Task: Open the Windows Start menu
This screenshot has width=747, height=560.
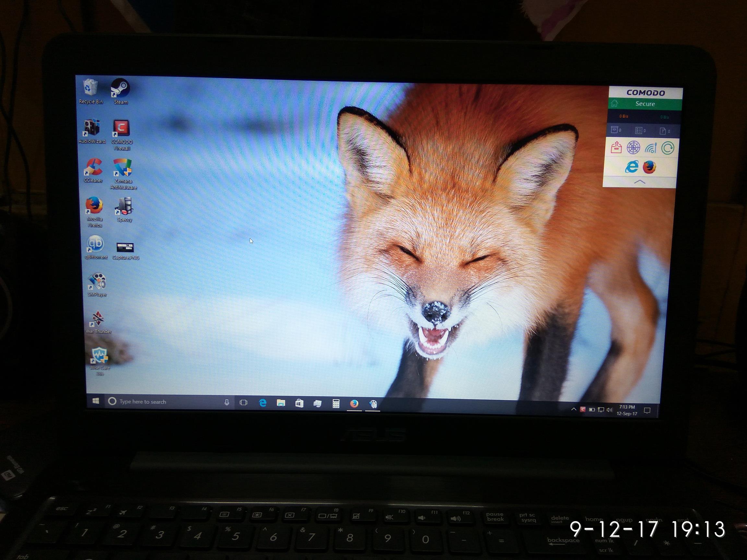Action: pos(96,401)
